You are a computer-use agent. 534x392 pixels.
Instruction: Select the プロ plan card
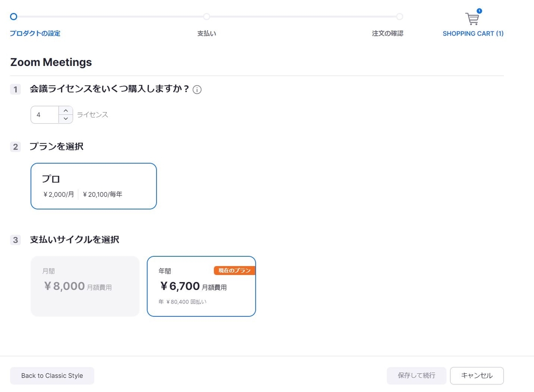click(93, 186)
